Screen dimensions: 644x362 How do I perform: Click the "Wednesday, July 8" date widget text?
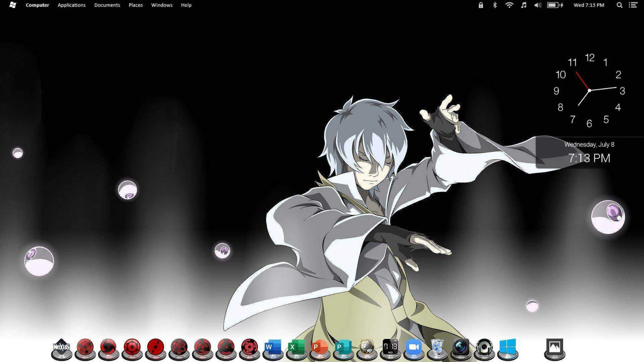tap(589, 144)
